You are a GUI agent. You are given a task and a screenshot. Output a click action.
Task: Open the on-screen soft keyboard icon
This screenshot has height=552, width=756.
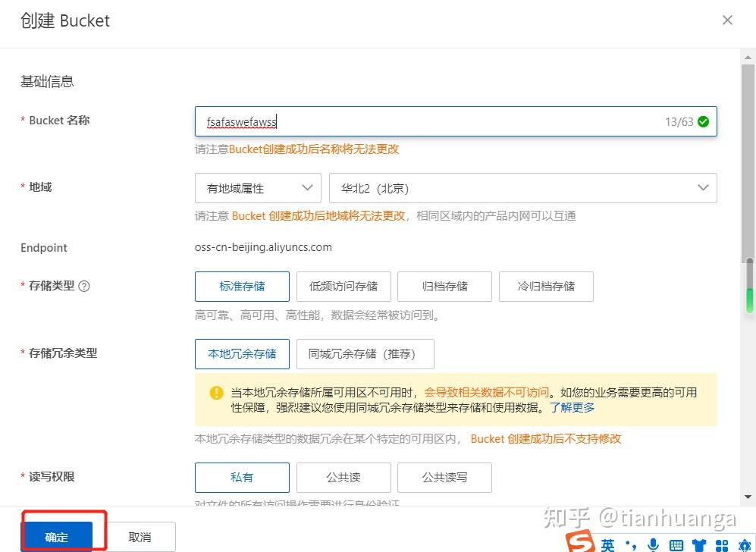(x=675, y=543)
